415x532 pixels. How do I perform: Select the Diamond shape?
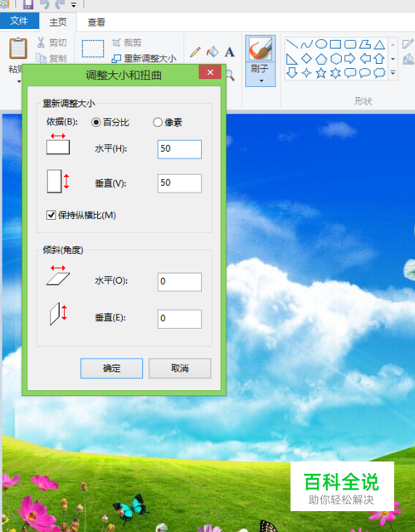[x=306, y=59]
